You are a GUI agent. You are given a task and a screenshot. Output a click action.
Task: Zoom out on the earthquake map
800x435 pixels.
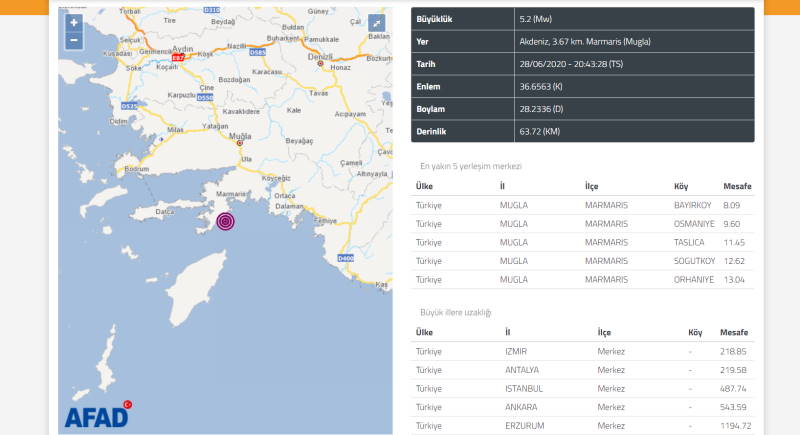(x=73, y=40)
